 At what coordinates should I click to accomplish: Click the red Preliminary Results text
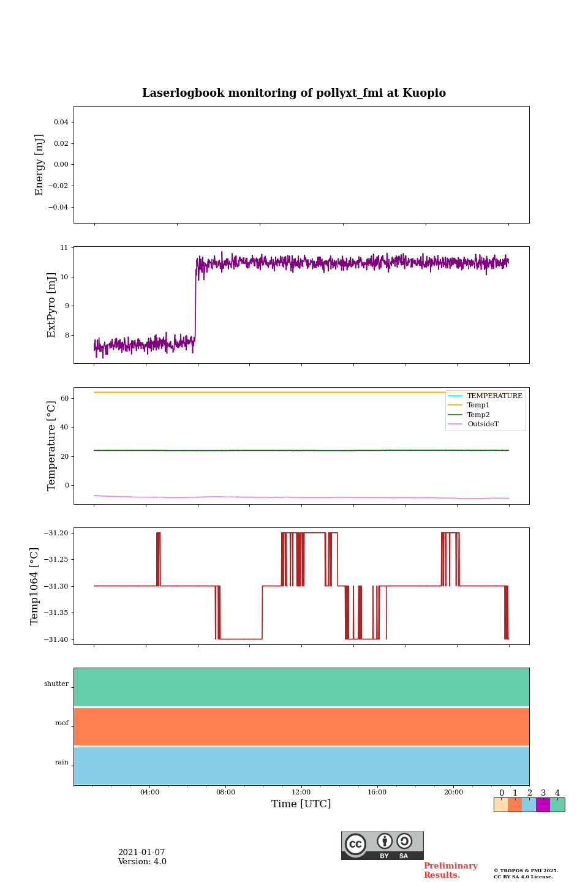point(450,870)
